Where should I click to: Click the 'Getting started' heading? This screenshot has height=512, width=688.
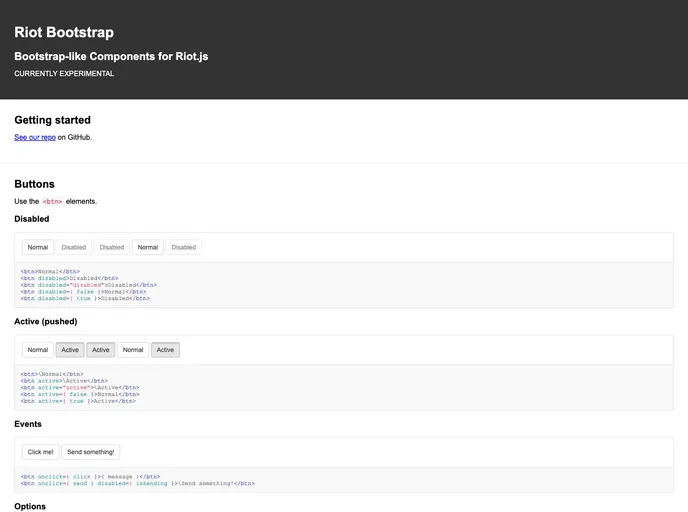click(x=52, y=120)
